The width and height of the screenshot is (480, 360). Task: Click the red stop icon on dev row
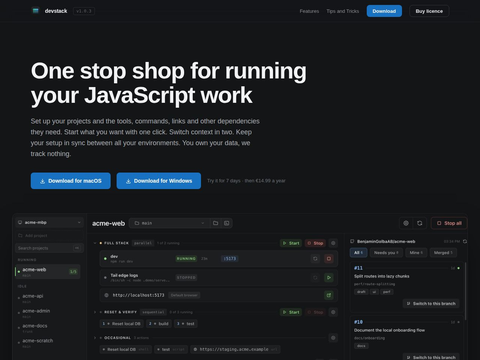click(x=329, y=259)
